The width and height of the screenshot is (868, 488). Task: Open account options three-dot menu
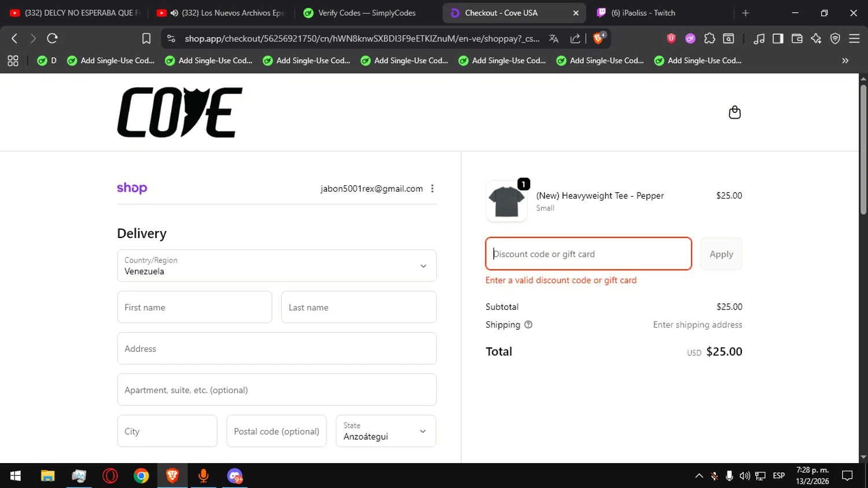(x=432, y=189)
